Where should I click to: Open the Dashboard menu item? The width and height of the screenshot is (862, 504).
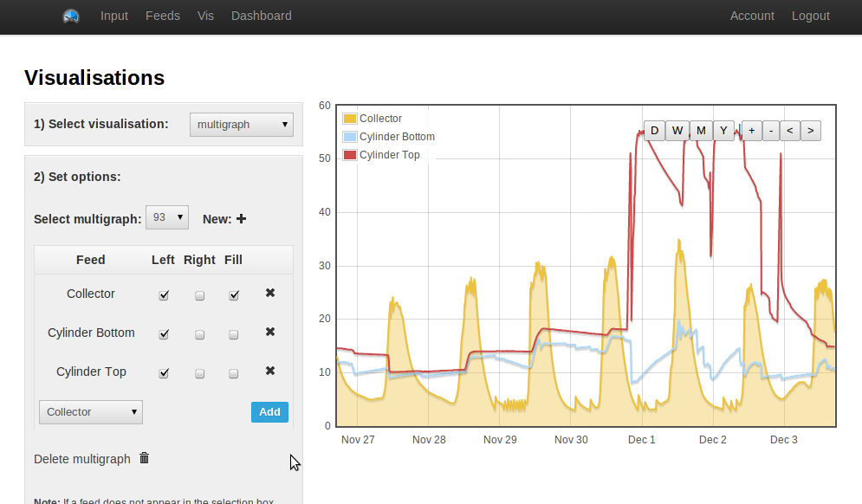pyautogui.click(x=261, y=16)
